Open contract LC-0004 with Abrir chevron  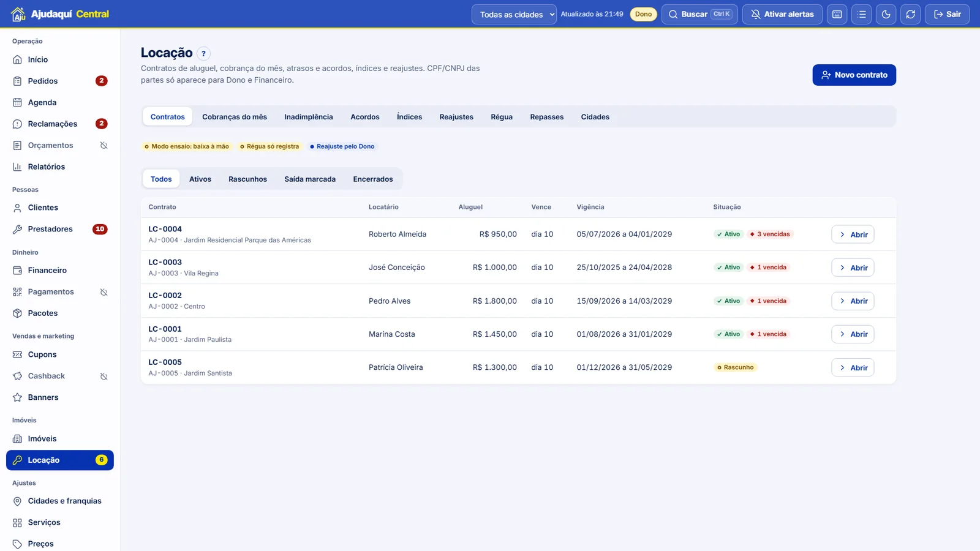pos(853,234)
